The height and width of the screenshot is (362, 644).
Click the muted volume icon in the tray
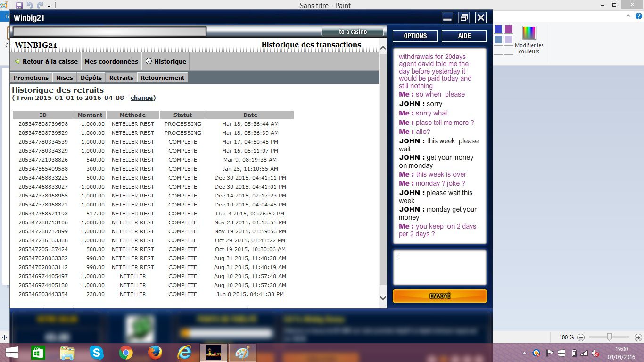[x=596, y=353]
